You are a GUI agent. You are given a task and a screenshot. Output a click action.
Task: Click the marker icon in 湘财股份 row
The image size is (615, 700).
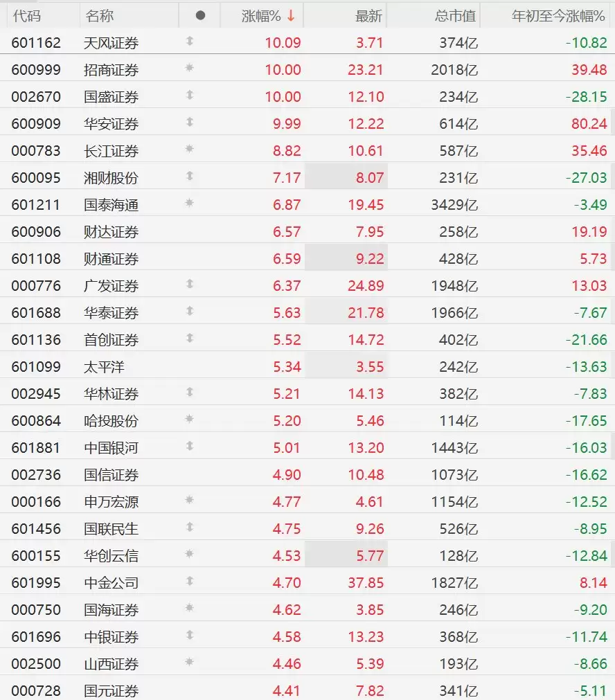click(x=190, y=176)
